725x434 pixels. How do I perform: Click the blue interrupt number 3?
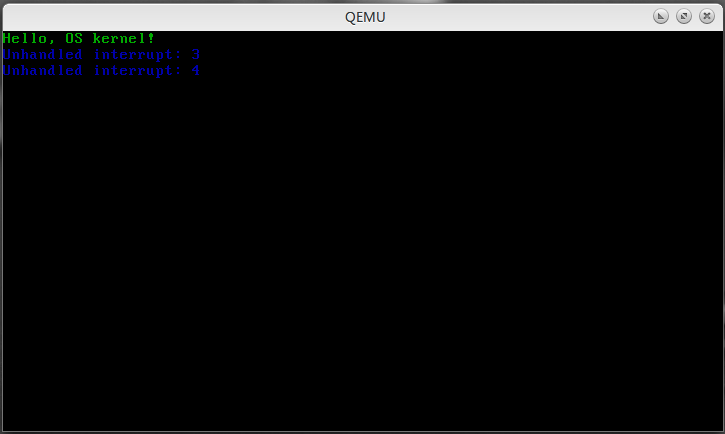coord(196,55)
